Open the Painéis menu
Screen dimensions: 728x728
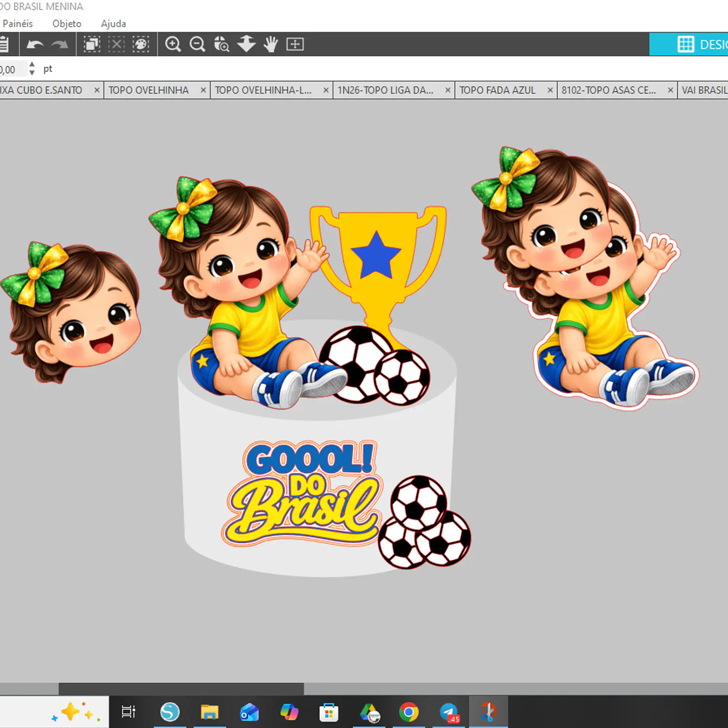point(17,23)
